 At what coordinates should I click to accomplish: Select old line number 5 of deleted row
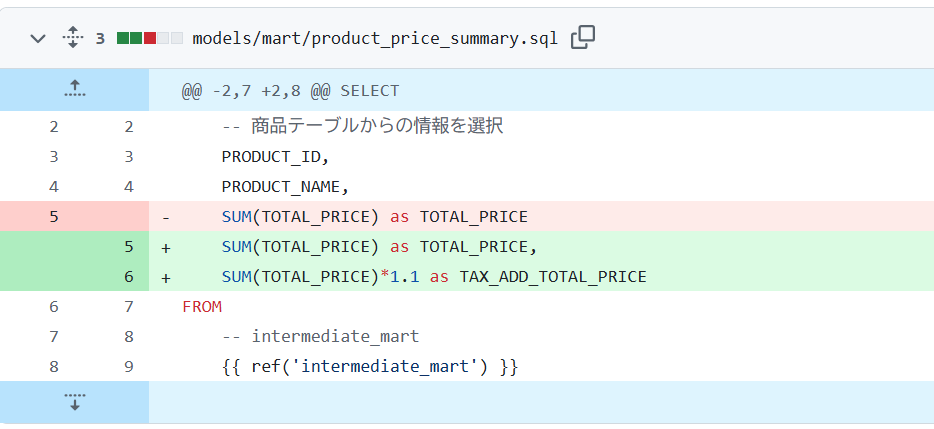tap(54, 216)
